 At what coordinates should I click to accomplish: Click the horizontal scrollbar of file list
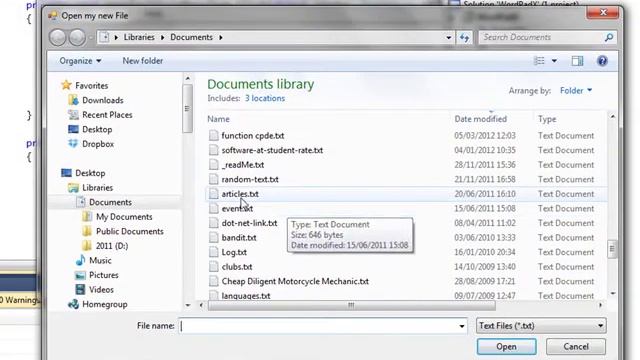[x=351, y=305]
